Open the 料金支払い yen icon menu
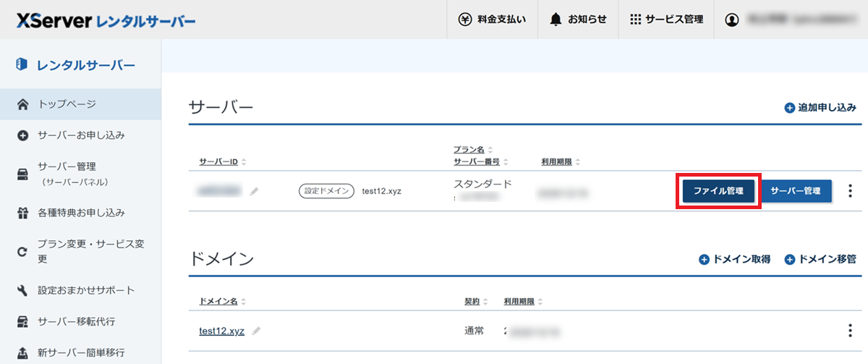This screenshot has width=868, height=364. 465,20
